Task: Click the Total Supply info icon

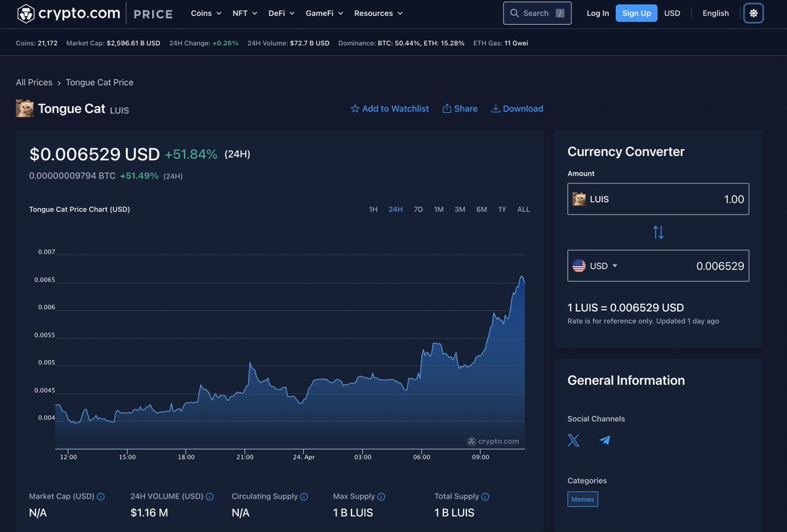Action: 485,497
